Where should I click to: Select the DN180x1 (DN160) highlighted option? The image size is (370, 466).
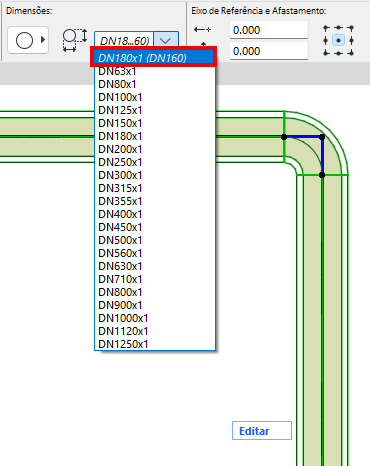point(154,58)
